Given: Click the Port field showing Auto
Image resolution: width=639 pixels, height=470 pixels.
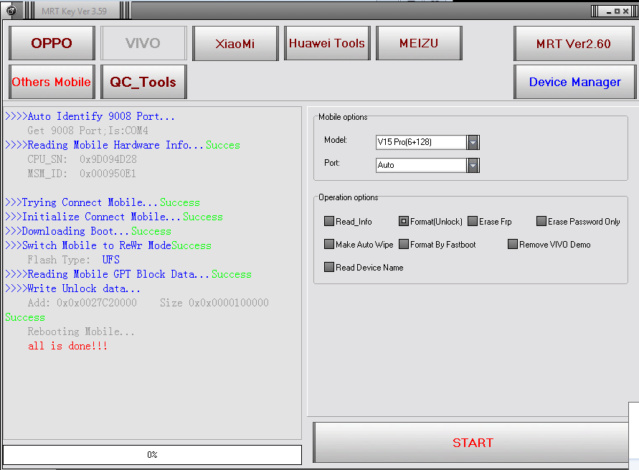Looking at the screenshot, I should pyautogui.click(x=421, y=165).
